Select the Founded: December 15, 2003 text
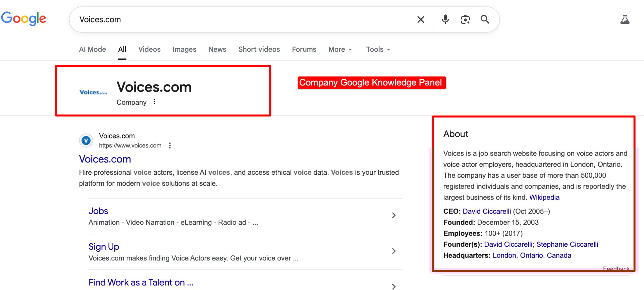Viewport: 644px width, 290px height. click(x=491, y=223)
